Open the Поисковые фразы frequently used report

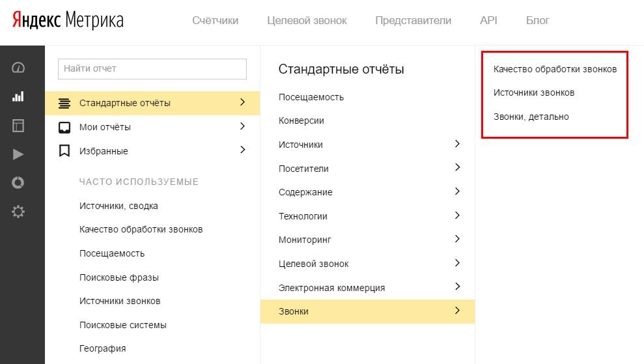(x=119, y=277)
